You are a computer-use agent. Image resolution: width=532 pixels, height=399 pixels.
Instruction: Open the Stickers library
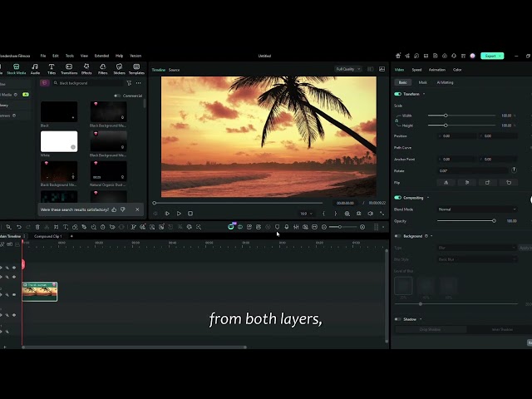(119, 69)
